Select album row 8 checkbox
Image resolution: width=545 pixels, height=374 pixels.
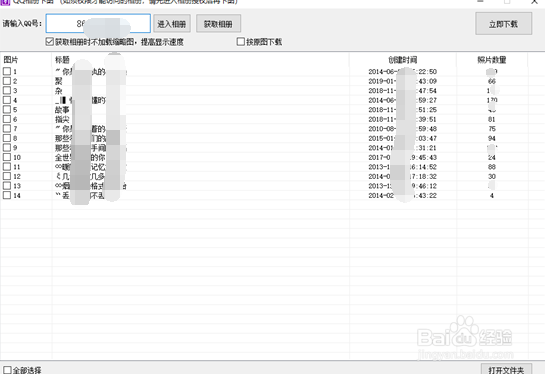tap(7, 138)
